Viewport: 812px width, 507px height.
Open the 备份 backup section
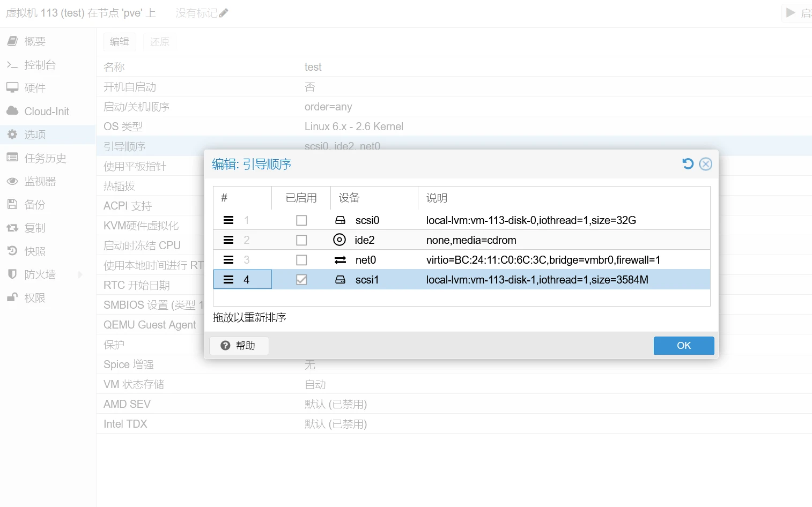click(47, 205)
